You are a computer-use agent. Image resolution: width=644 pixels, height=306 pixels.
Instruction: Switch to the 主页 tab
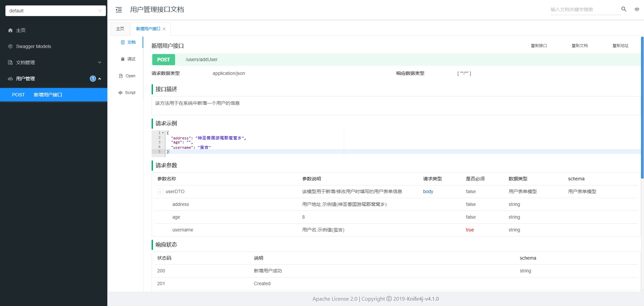point(120,29)
